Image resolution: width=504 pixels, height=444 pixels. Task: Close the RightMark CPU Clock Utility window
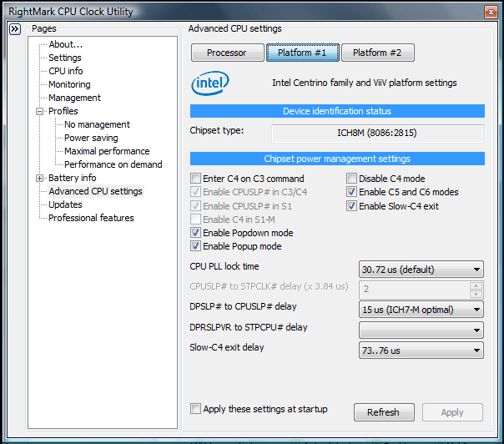click(491, 13)
